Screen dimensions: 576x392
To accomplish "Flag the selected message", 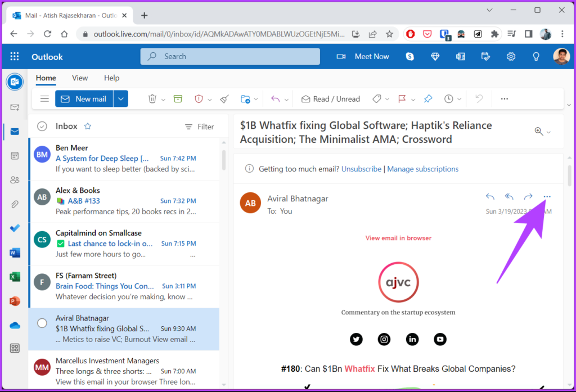I will [x=402, y=99].
